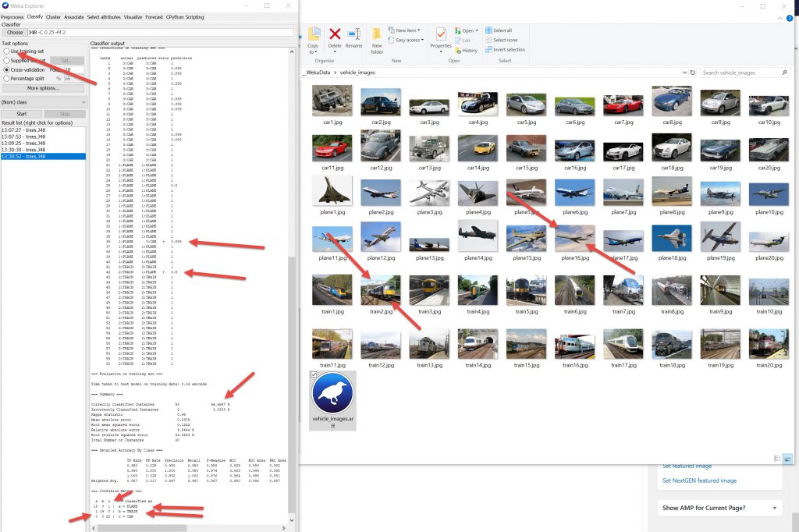Click the Copy to icon
Viewport: 799px width, 532px height.
tap(314, 37)
